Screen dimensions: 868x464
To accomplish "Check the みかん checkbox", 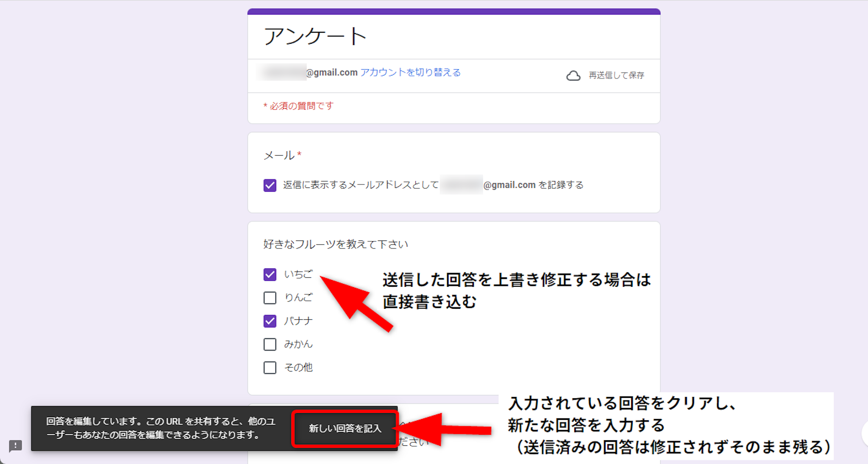I will (x=270, y=344).
